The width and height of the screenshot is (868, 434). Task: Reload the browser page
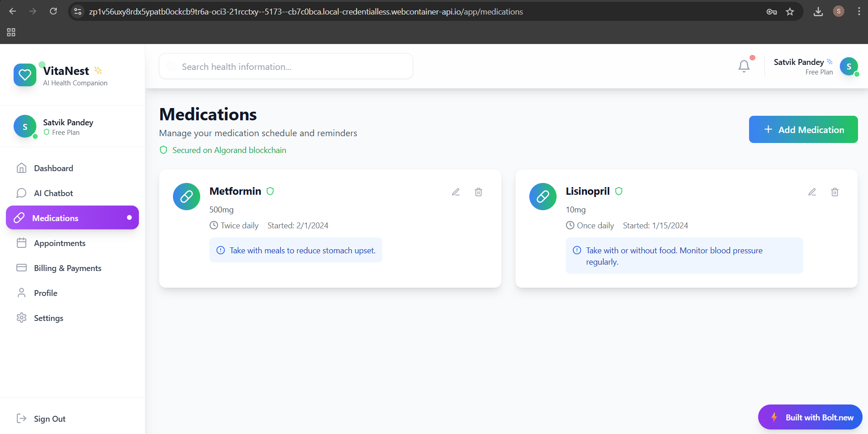coord(54,11)
